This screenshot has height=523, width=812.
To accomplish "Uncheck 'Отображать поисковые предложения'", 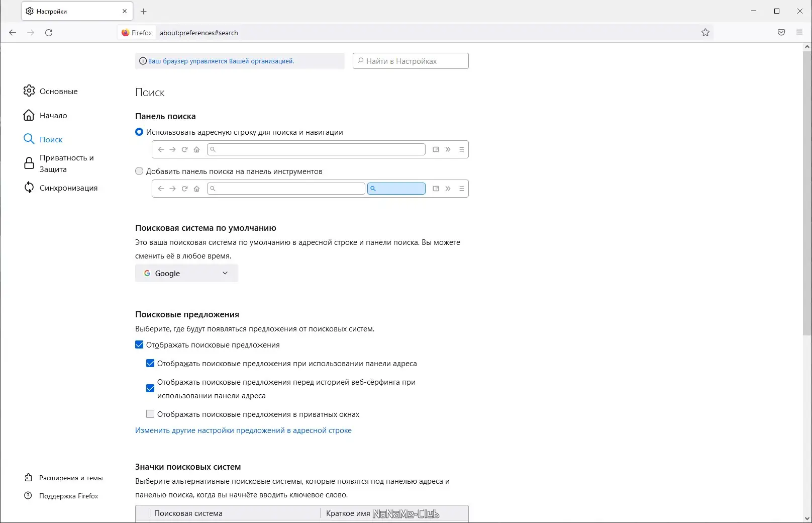I will pos(139,345).
